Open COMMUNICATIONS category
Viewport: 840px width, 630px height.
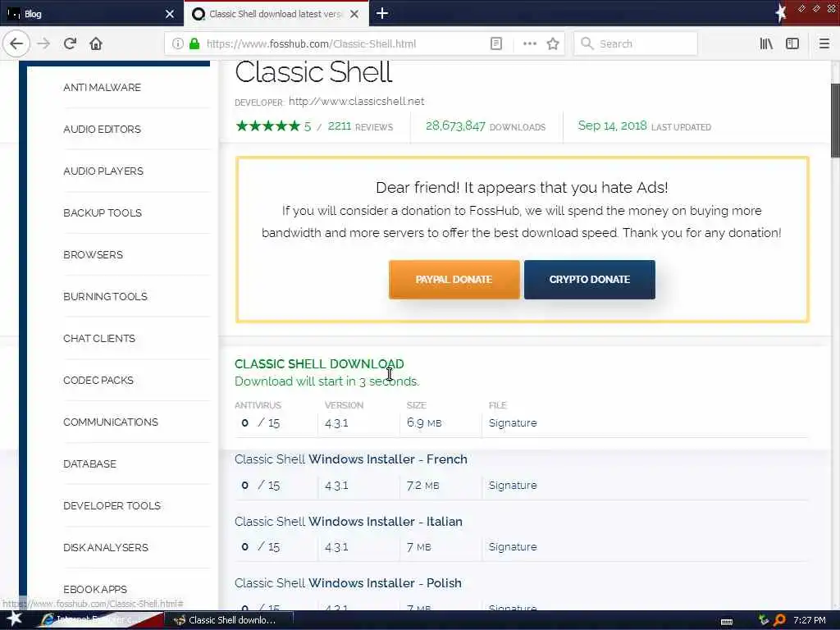(x=111, y=422)
